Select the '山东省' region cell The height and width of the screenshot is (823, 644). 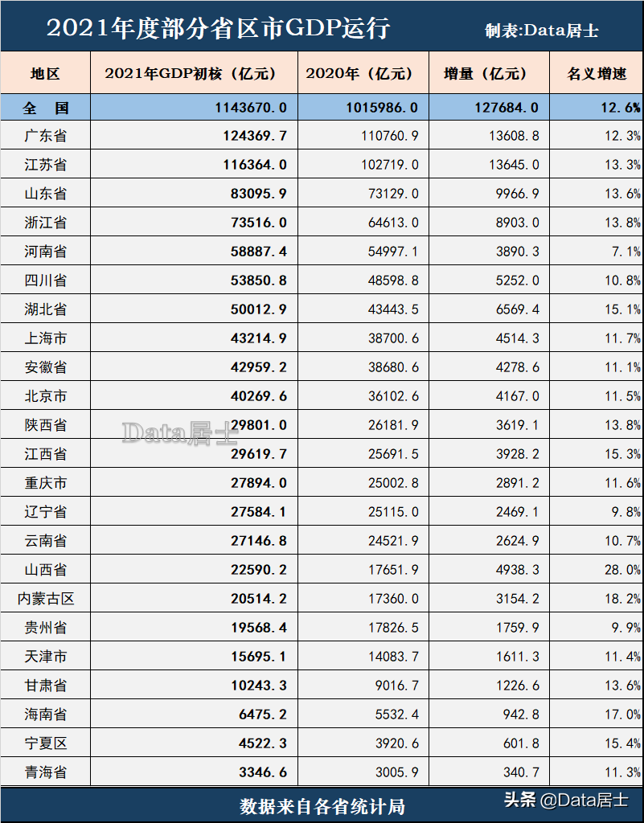[46, 194]
